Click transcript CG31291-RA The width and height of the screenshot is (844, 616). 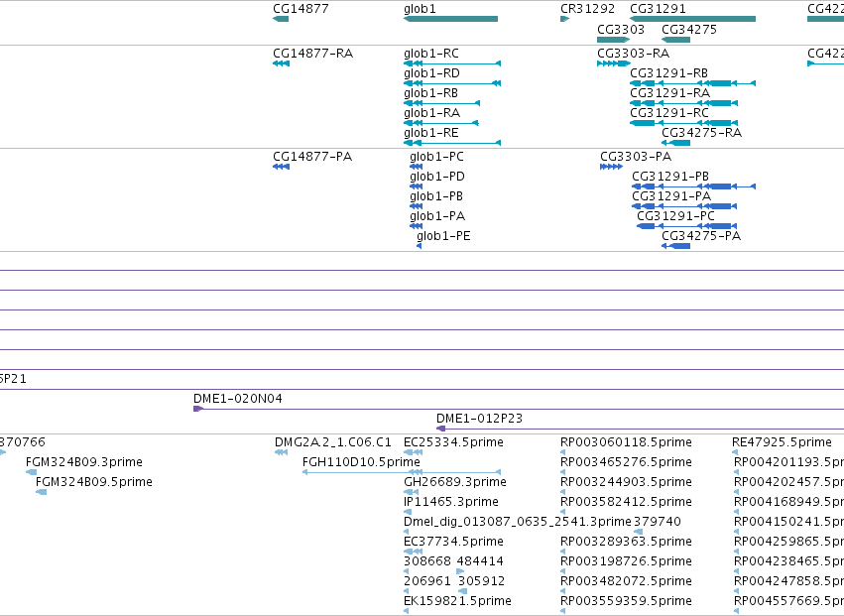click(683, 103)
